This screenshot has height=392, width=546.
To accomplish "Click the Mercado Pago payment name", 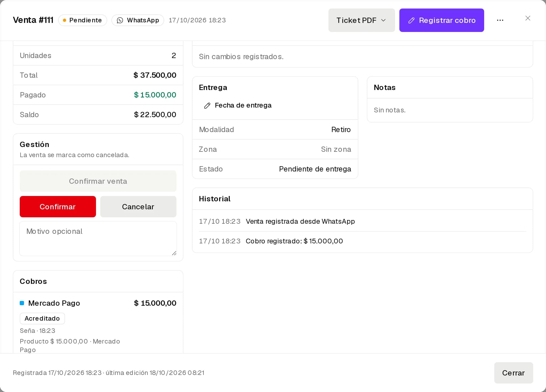I will coord(54,303).
